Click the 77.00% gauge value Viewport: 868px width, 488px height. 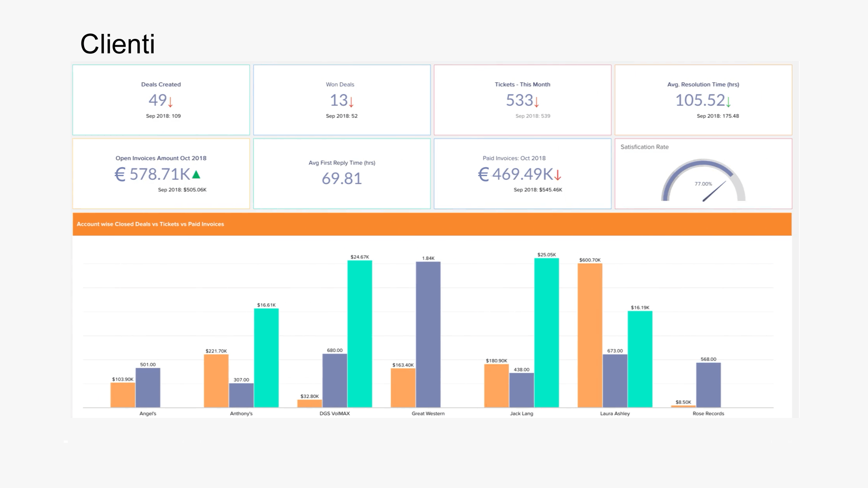tap(703, 184)
